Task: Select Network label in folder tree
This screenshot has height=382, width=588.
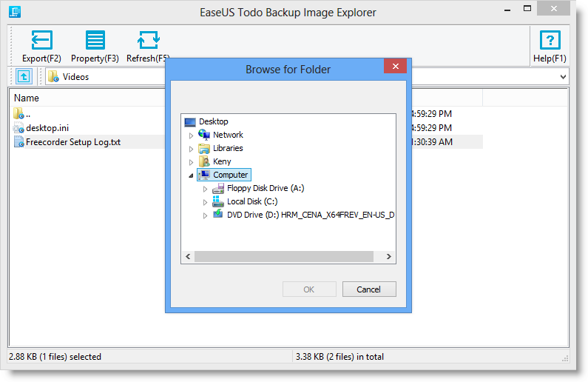Action: [x=228, y=135]
